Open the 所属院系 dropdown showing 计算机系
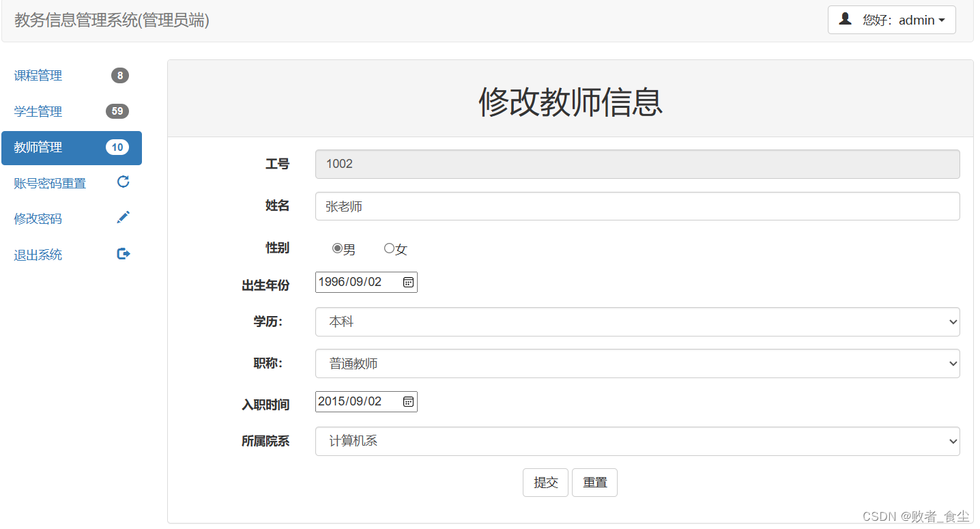 pyautogui.click(x=637, y=441)
